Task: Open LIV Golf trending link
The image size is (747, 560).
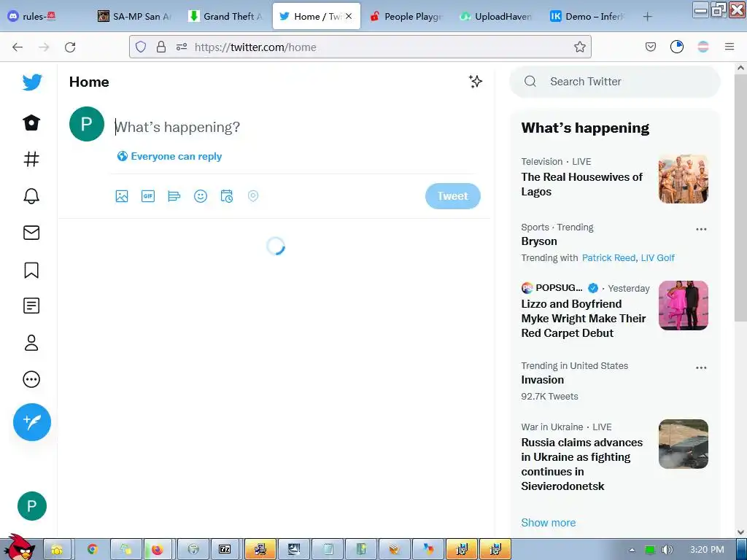Action: click(x=657, y=257)
